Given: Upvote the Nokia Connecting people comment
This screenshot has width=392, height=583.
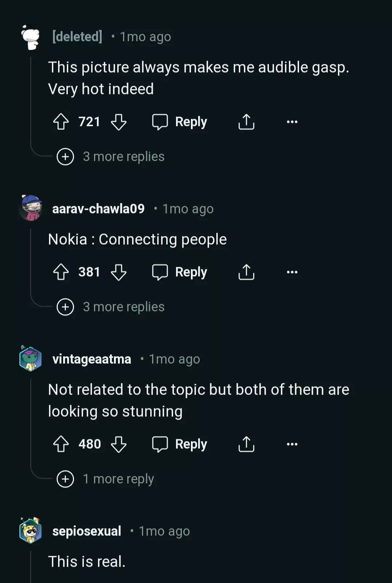Looking at the screenshot, I should coord(61,272).
